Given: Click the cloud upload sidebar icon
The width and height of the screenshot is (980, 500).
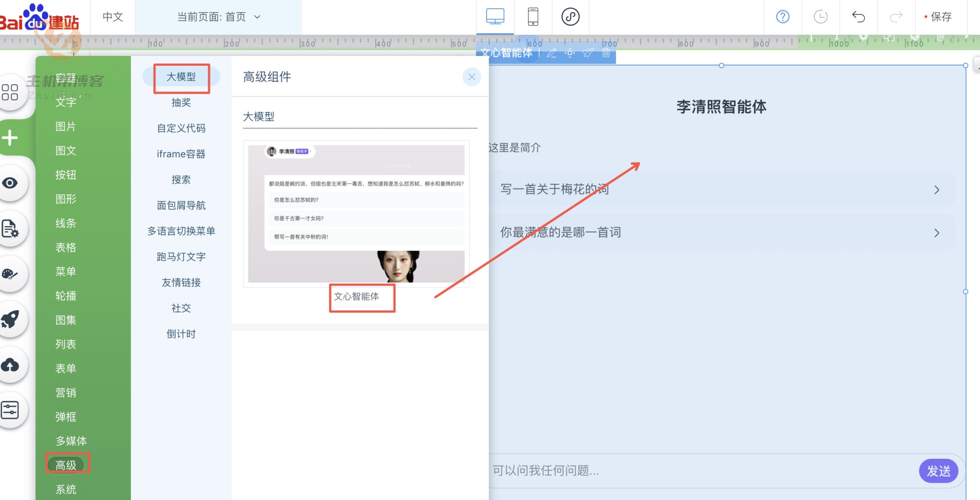Looking at the screenshot, I should pos(10,365).
